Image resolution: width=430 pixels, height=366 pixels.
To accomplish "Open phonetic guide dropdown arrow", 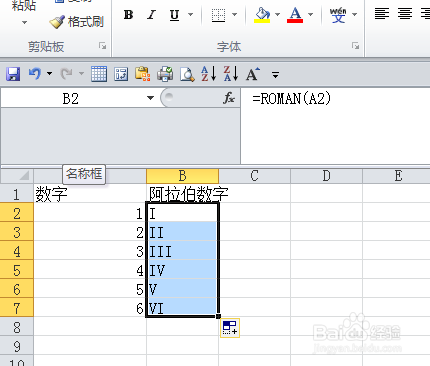I will tap(354, 15).
